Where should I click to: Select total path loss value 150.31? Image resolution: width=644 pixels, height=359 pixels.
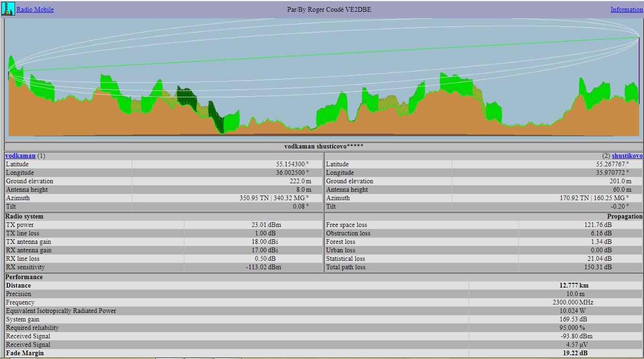tap(594, 267)
